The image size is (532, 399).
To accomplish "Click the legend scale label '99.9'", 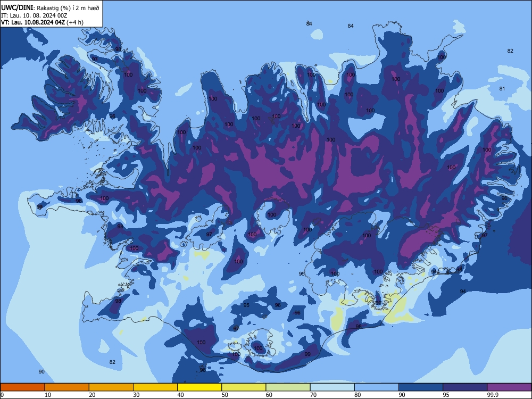I will tap(493, 395).
